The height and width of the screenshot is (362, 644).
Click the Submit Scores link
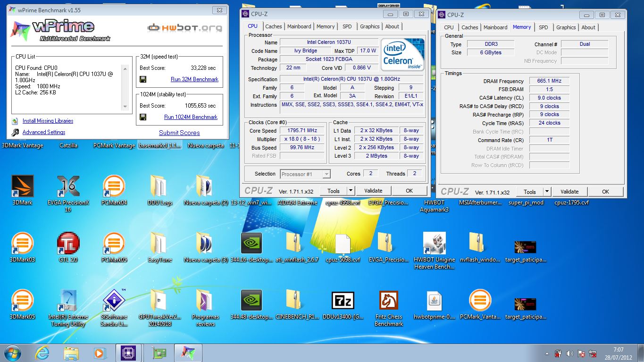click(179, 133)
